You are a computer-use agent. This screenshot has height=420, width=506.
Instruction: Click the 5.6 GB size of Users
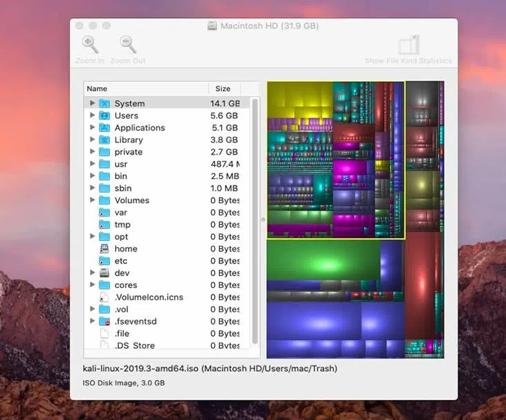tap(224, 115)
